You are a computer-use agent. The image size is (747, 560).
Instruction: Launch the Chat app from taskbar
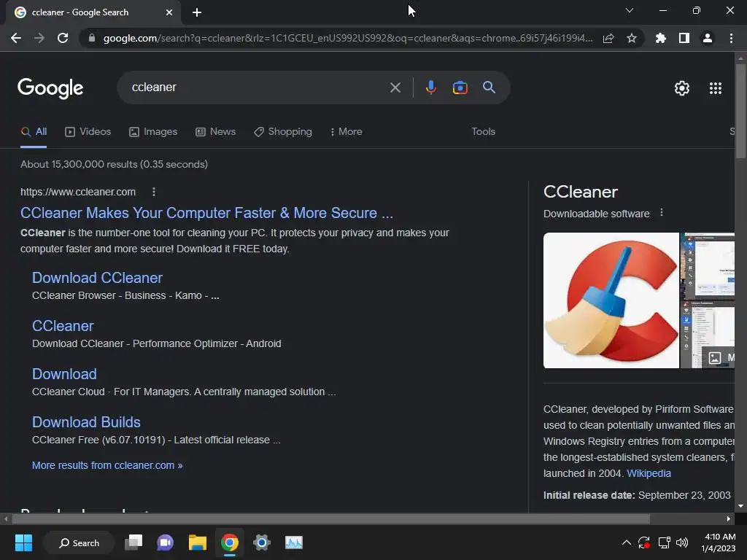click(166, 542)
